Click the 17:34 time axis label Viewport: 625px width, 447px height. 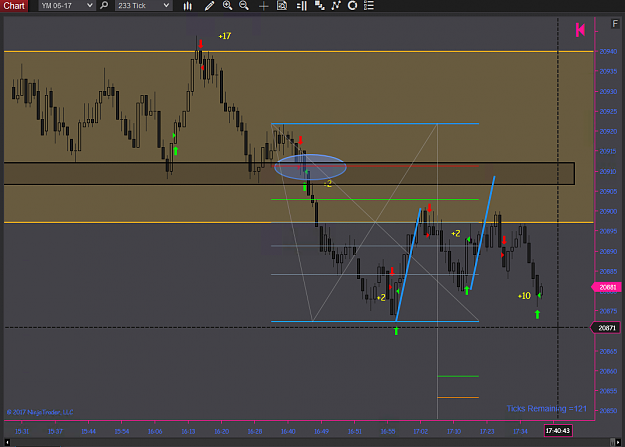[520, 431]
